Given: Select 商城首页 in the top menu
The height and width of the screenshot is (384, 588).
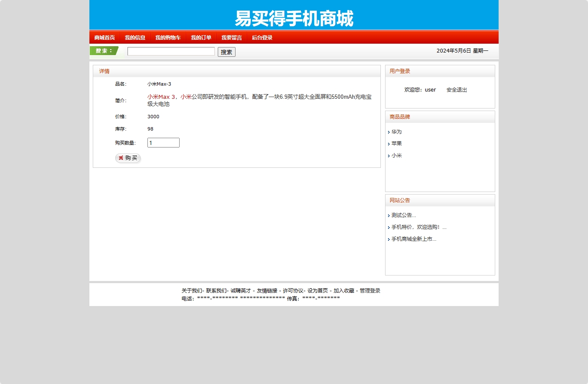Looking at the screenshot, I should 104,37.
